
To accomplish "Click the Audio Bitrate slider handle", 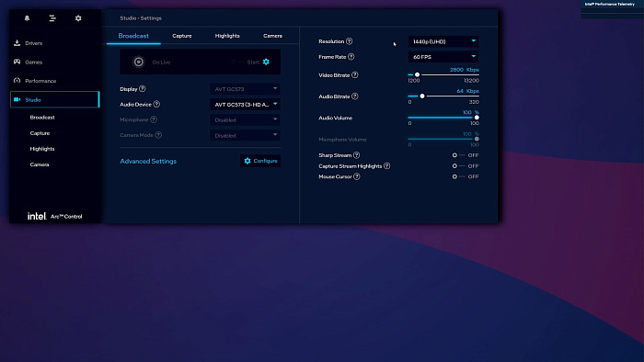I will point(422,96).
